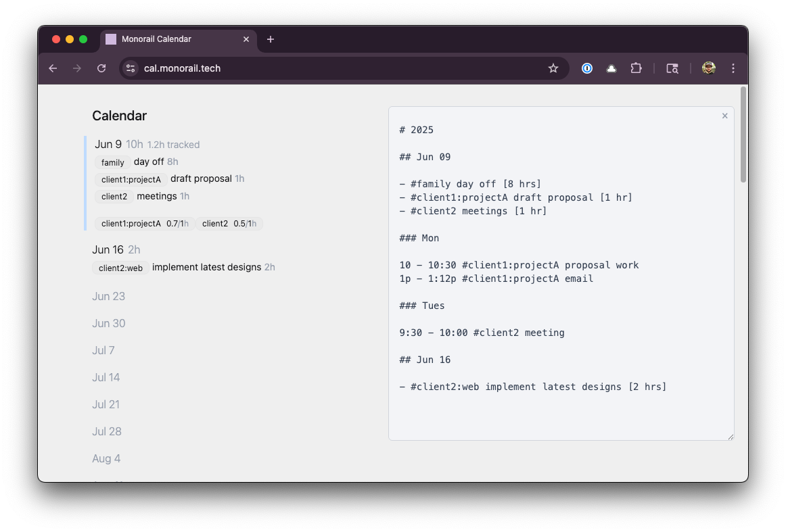Select the Jun 16 week heading

(108, 249)
